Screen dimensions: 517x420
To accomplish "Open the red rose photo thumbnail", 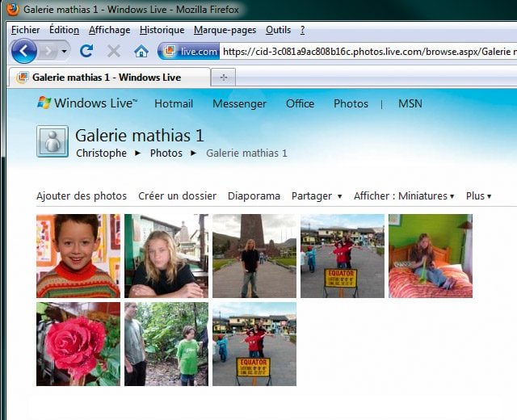I will pyautogui.click(x=78, y=344).
